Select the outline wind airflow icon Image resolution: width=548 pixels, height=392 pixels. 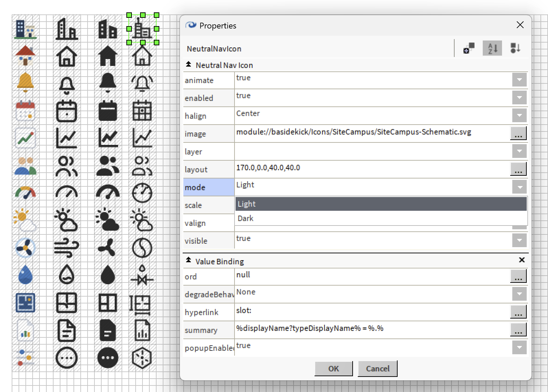pyautogui.click(x=67, y=247)
